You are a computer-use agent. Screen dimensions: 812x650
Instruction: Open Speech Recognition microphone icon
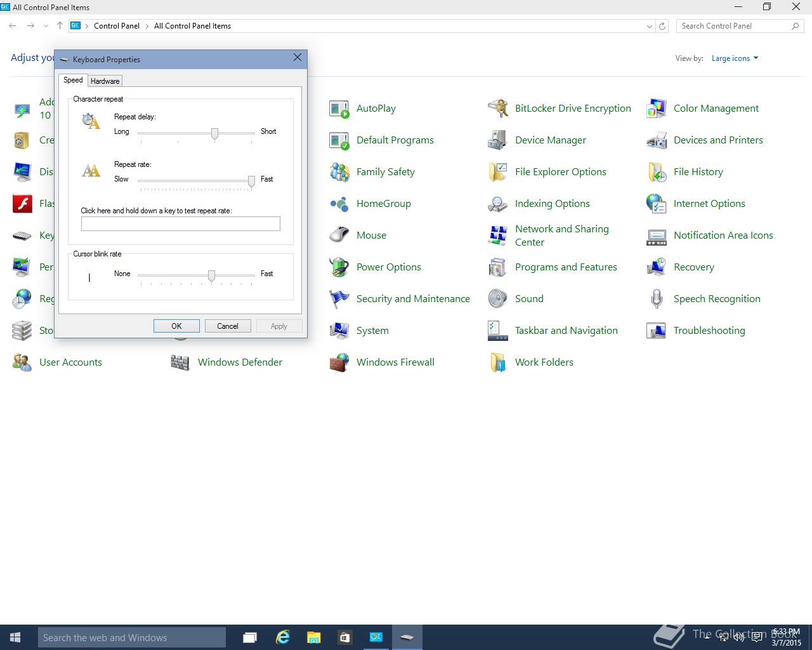pyautogui.click(x=657, y=299)
